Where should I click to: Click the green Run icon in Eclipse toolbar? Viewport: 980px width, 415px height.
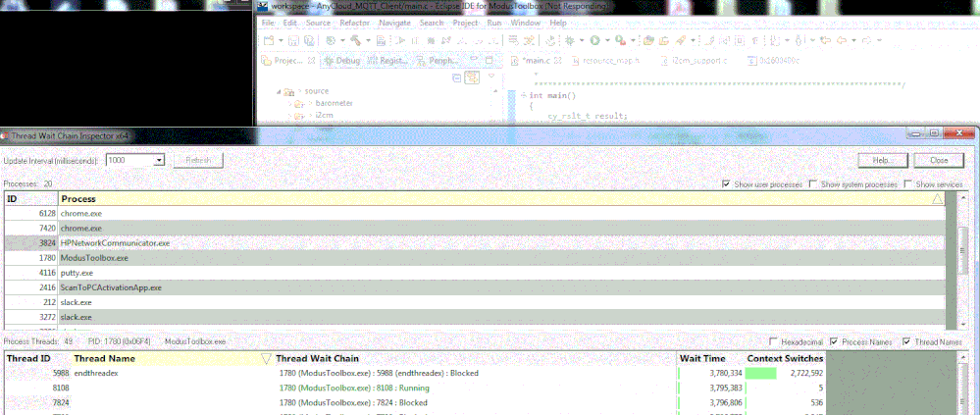coord(595,40)
